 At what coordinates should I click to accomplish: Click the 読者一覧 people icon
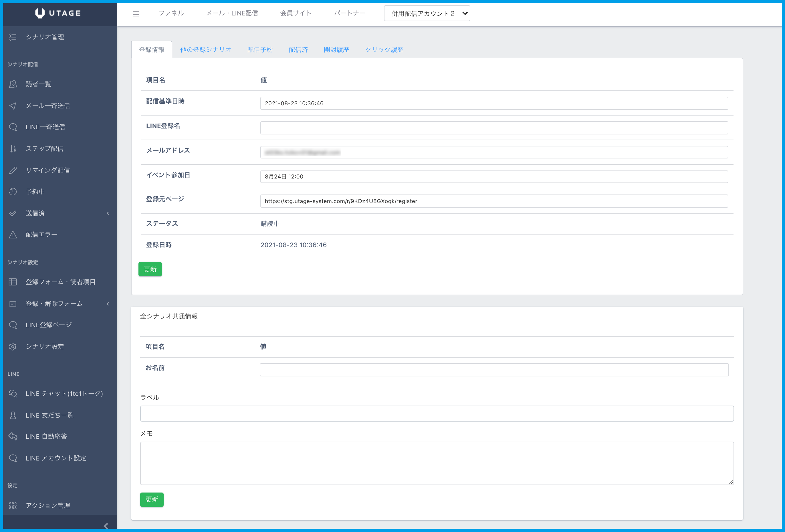pos(13,84)
